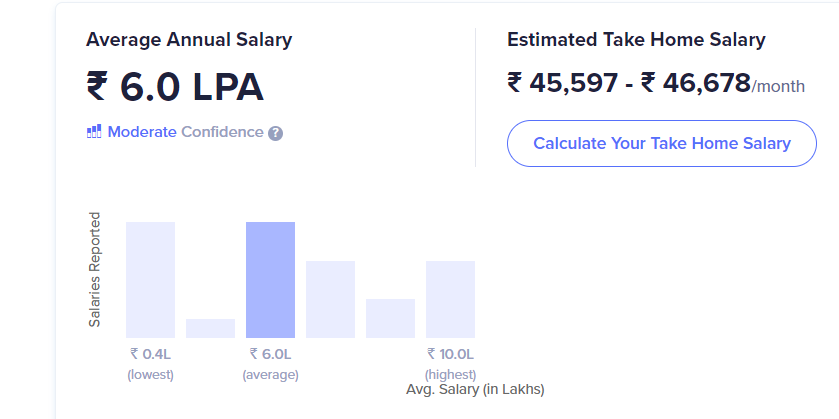Click the ₹ 6.0 LPA salary figure
This screenshot has width=839, height=419.
[x=175, y=87]
